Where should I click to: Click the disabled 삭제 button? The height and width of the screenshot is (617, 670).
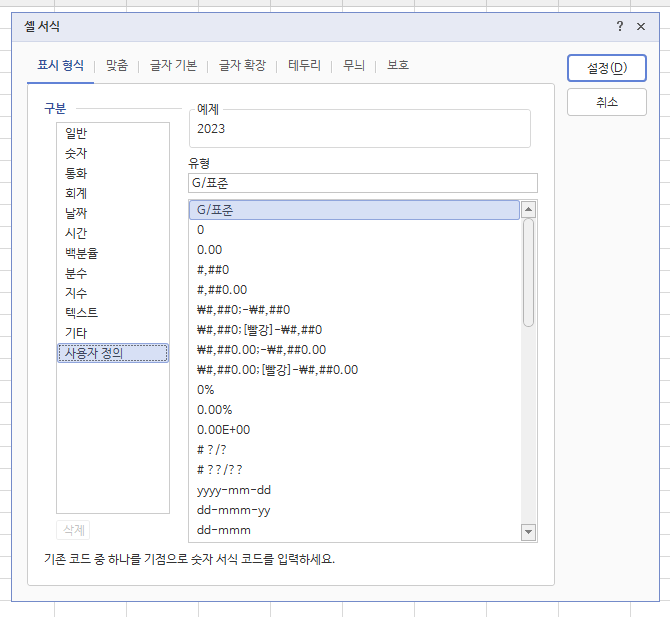coord(73,530)
